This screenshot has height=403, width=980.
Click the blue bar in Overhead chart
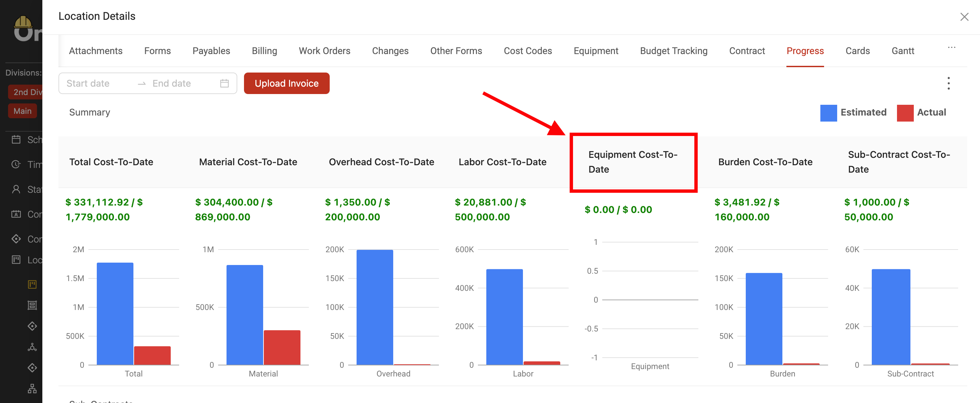click(375, 307)
